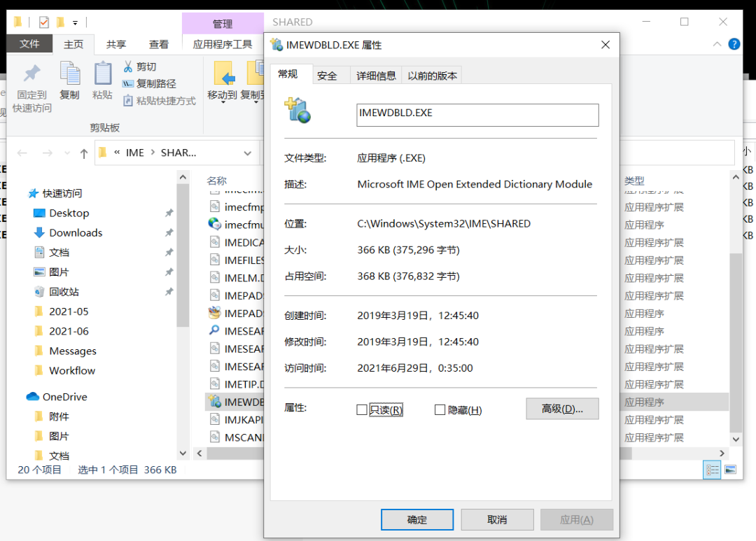
Task: Click the file list vertical scroll-up arrow
Action: 736,177
